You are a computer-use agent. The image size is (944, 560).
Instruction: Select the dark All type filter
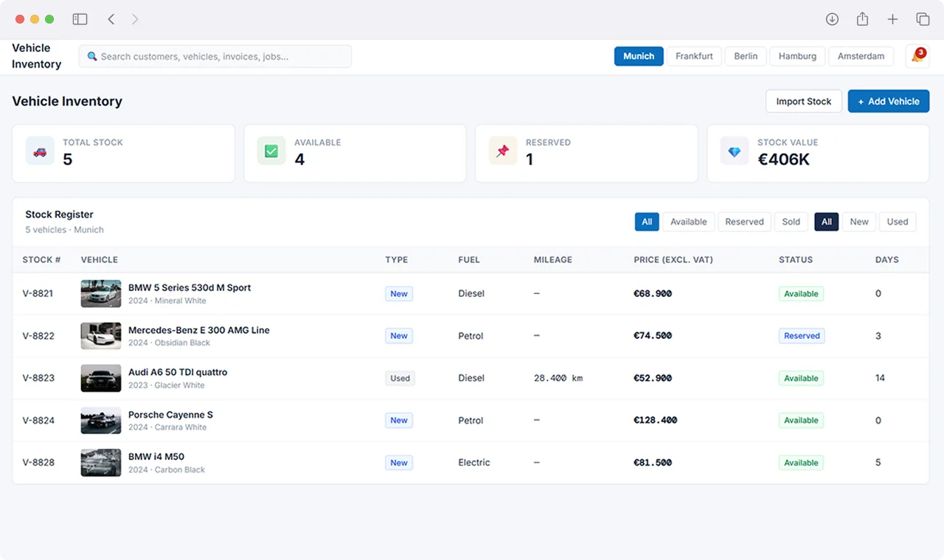827,222
